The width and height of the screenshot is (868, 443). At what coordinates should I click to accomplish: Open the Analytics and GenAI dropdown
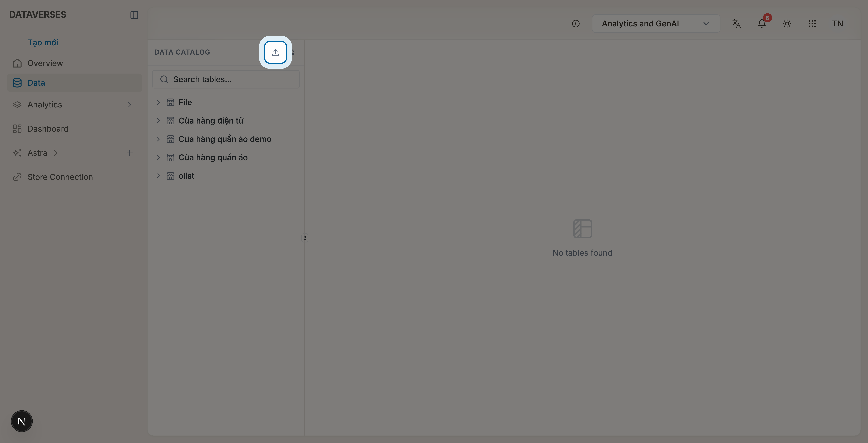(656, 24)
